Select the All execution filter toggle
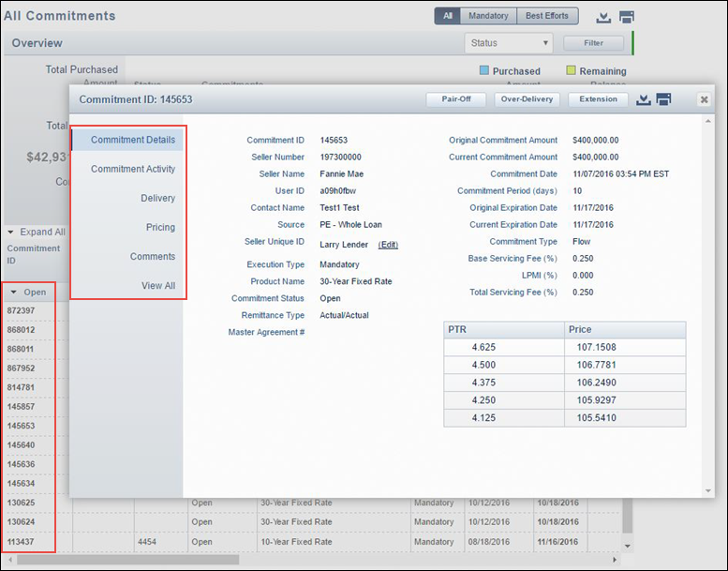 448,16
